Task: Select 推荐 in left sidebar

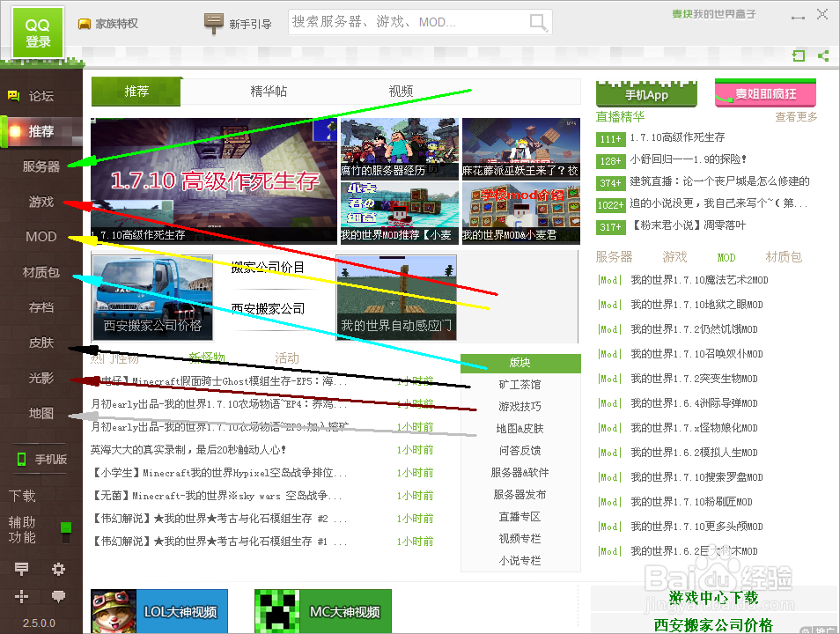Action: [41, 131]
